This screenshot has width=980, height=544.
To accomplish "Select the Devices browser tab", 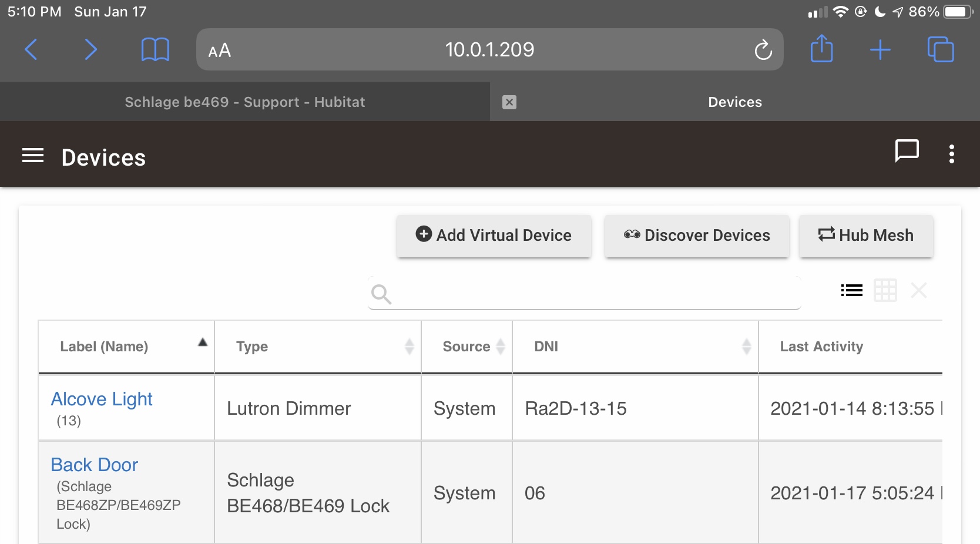I will pos(735,102).
